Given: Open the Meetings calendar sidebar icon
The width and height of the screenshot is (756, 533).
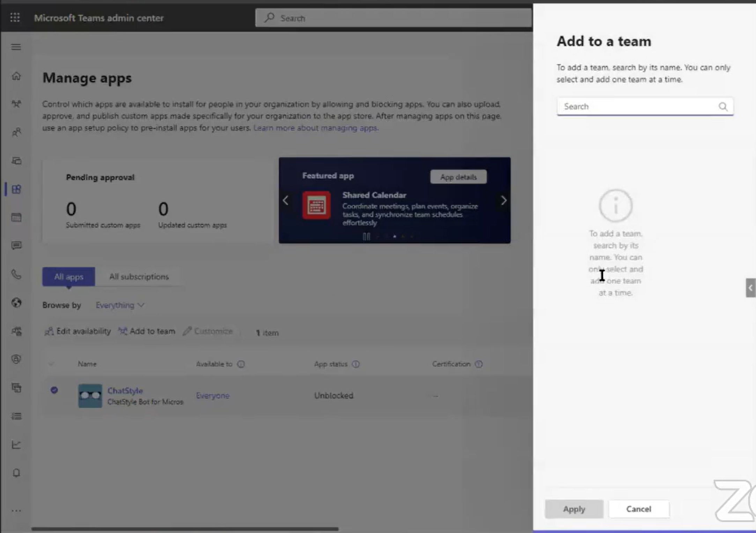Looking at the screenshot, I should point(16,217).
